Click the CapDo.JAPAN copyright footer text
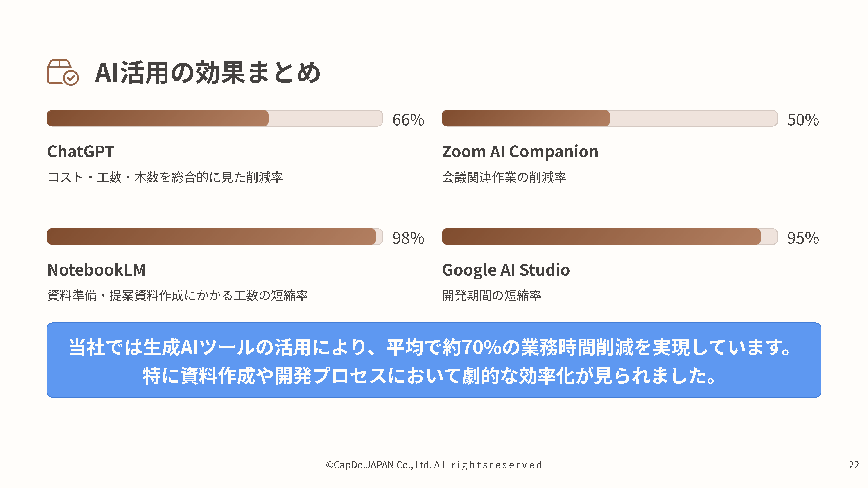 pyautogui.click(x=434, y=465)
